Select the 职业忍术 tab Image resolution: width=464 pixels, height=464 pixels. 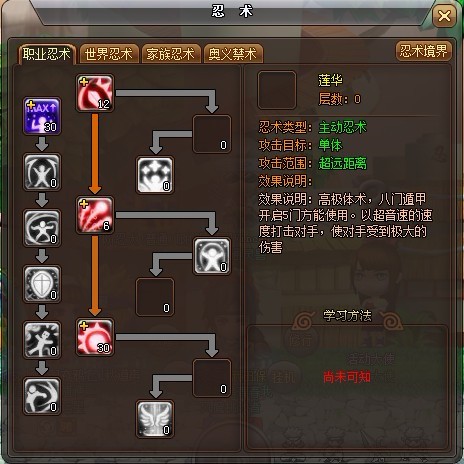tap(47, 54)
